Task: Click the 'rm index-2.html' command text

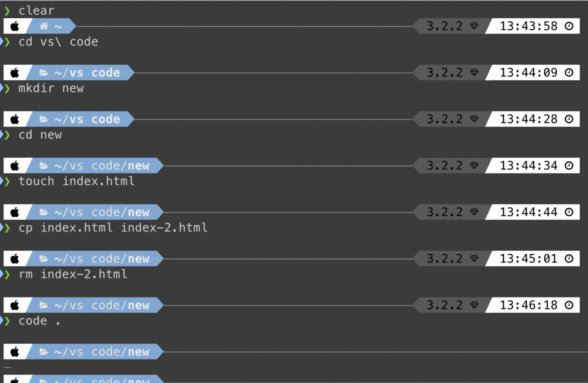Action: pos(73,274)
